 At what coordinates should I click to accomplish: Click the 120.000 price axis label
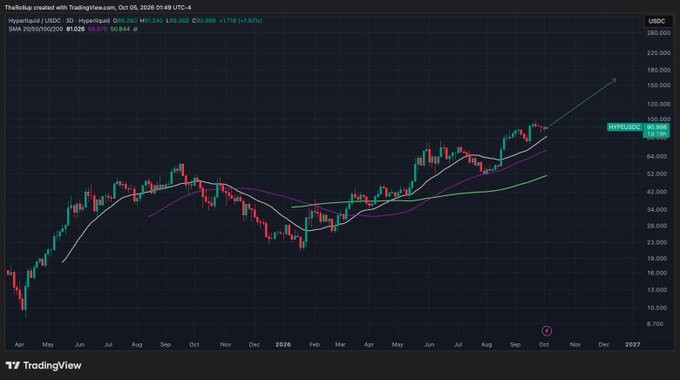click(658, 104)
